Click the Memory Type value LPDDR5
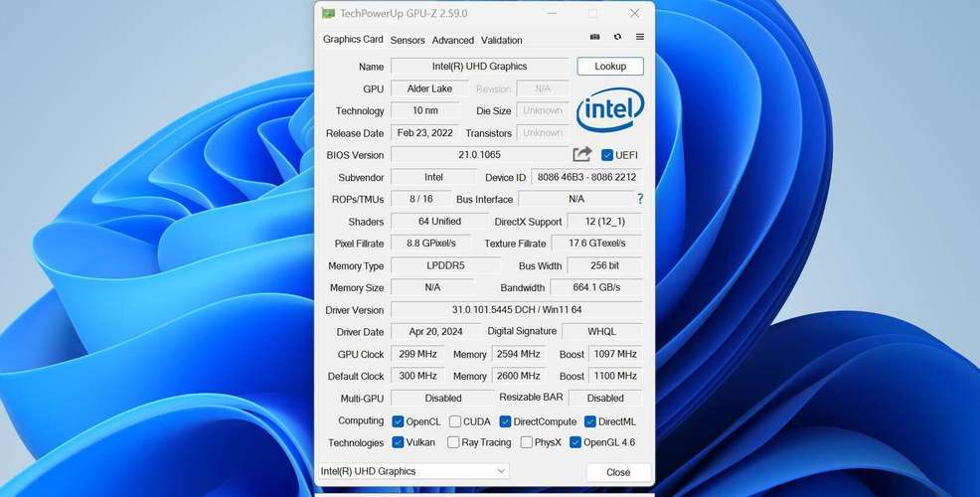 (x=445, y=265)
